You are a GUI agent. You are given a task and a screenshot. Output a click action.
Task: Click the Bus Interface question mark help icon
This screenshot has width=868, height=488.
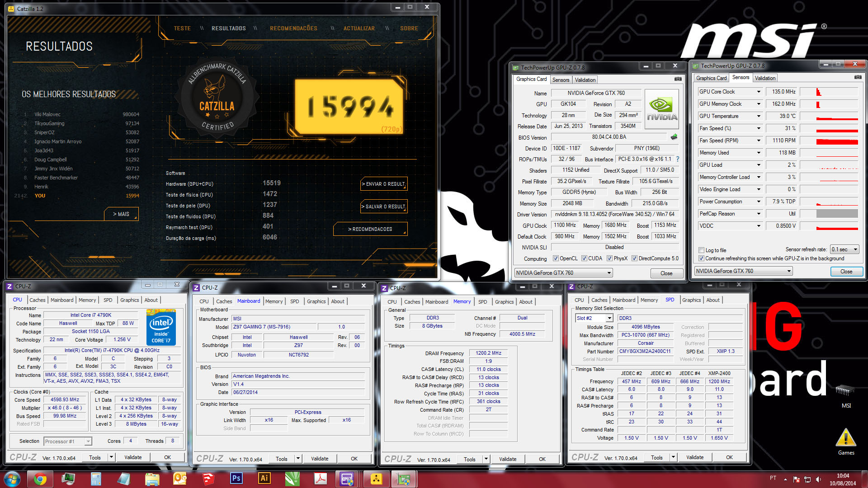678,159
